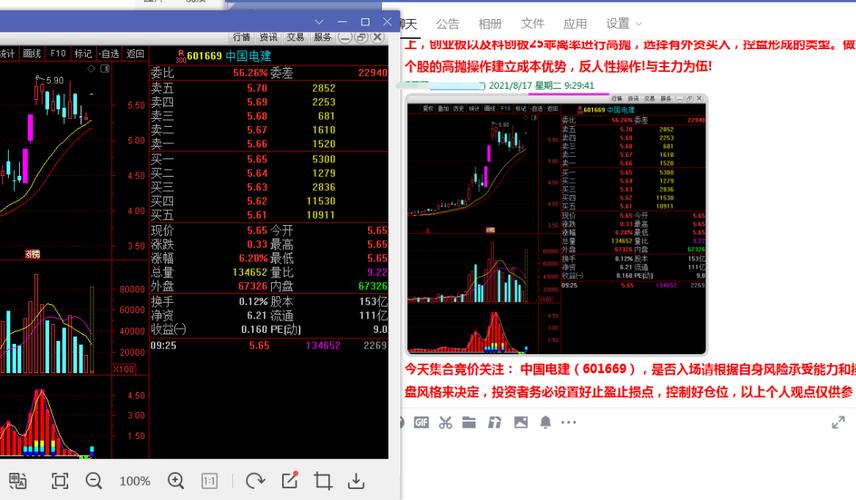The width and height of the screenshot is (856, 500).
Task: Send a GIF in the chat toolbar
Action: click(x=421, y=422)
